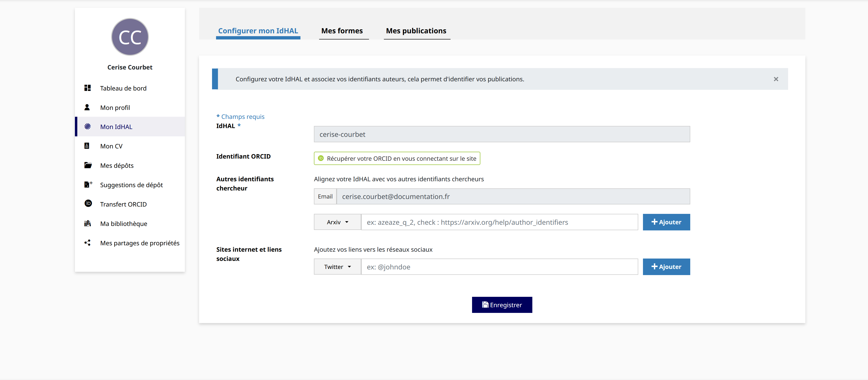Dismiss the IdHAL info banner
The height and width of the screenshot is (380, 868).
pos(776,79)
